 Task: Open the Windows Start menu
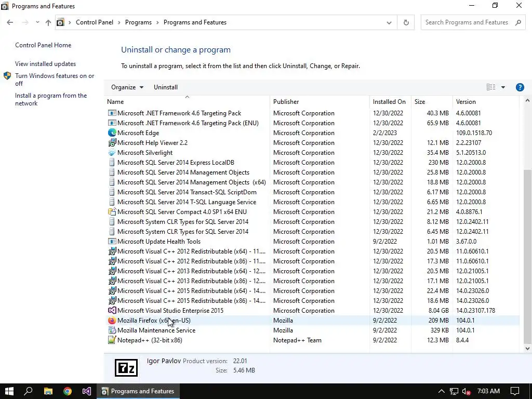pyautogui.click(x=9, y=391)
